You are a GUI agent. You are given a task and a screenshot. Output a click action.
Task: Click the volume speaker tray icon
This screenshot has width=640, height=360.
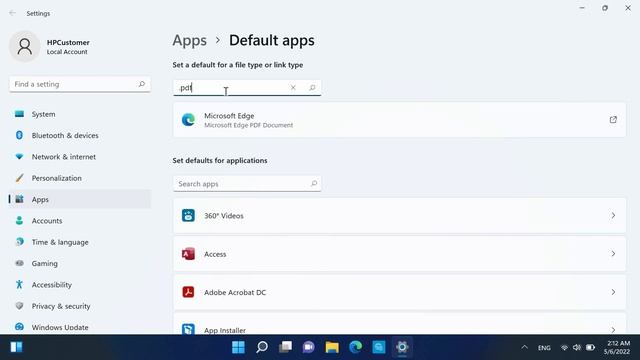coord(577,348)
